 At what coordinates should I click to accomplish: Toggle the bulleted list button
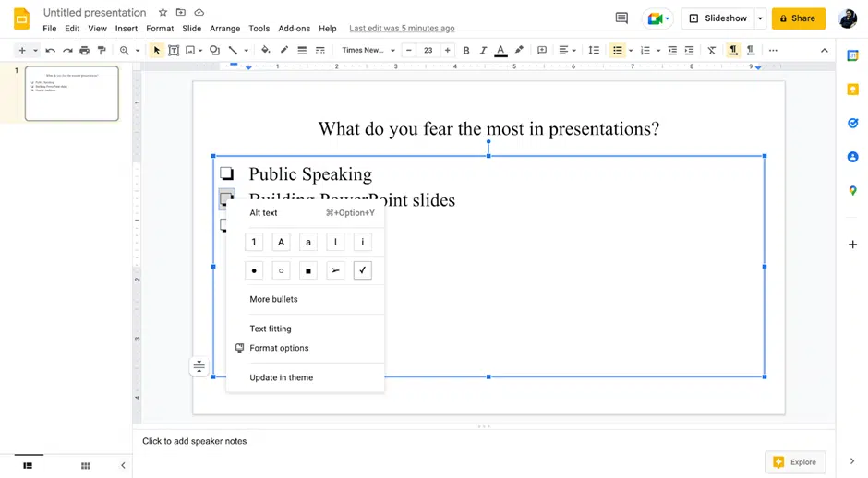(x=618, y=51)
